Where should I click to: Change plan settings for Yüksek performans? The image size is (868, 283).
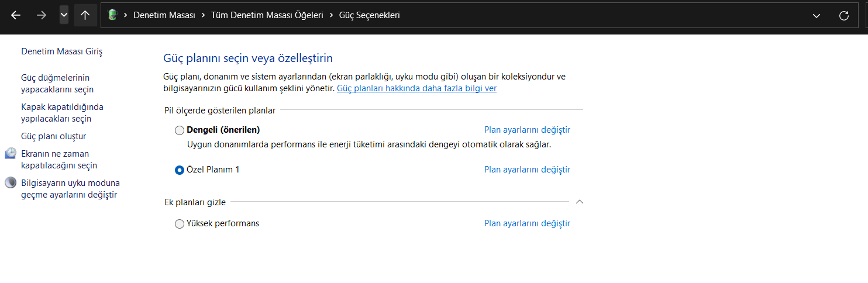coord(527,223)
